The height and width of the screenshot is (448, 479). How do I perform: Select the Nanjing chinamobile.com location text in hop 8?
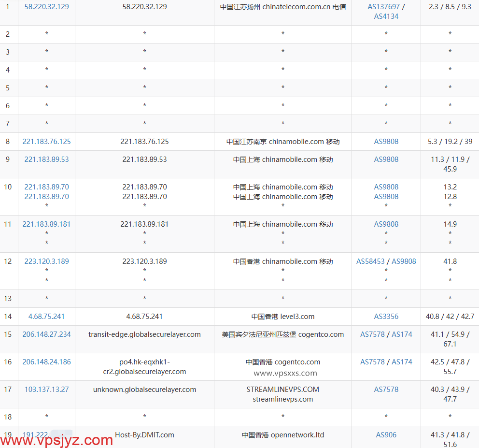tap(283, 142)
